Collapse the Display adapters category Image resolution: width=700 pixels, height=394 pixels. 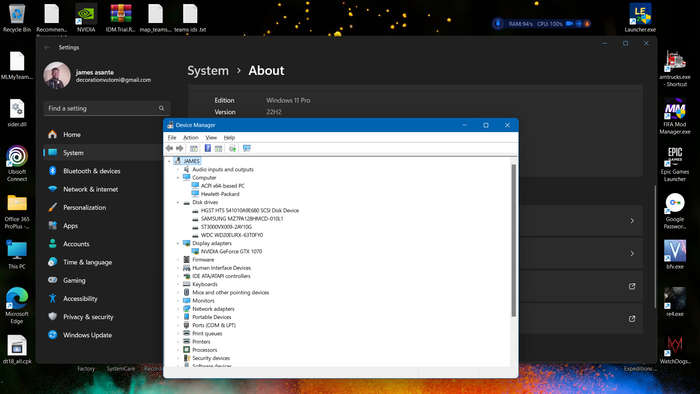coord(178,244)
